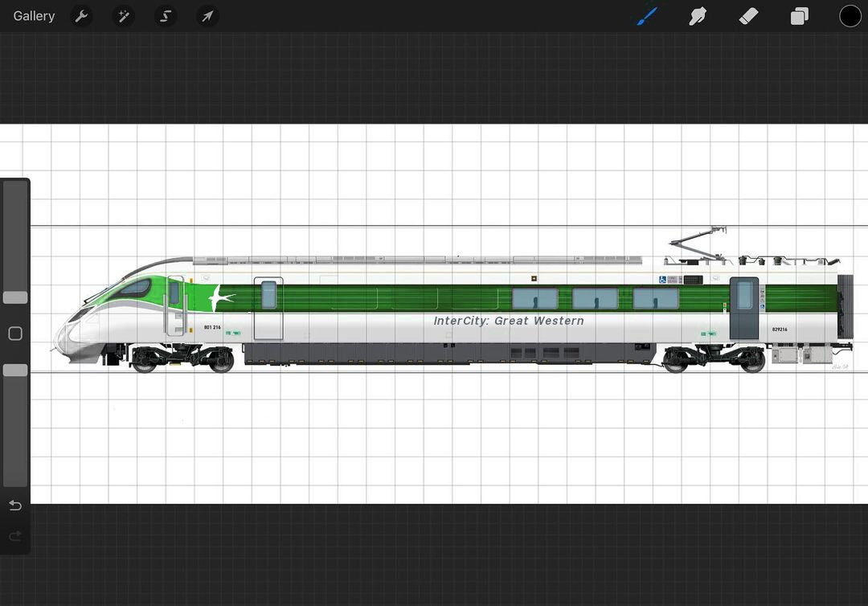This screenshot has width=868, height=606.
Task: Click the white swallow logo on the train
Action: coord(220,298)
